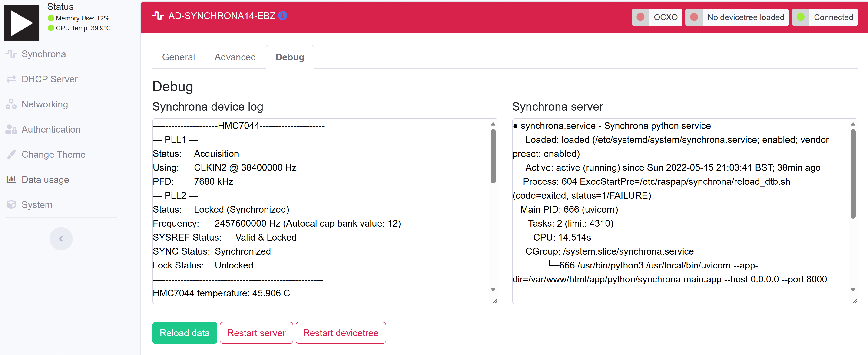Open the Data usage page

(45, 179)
